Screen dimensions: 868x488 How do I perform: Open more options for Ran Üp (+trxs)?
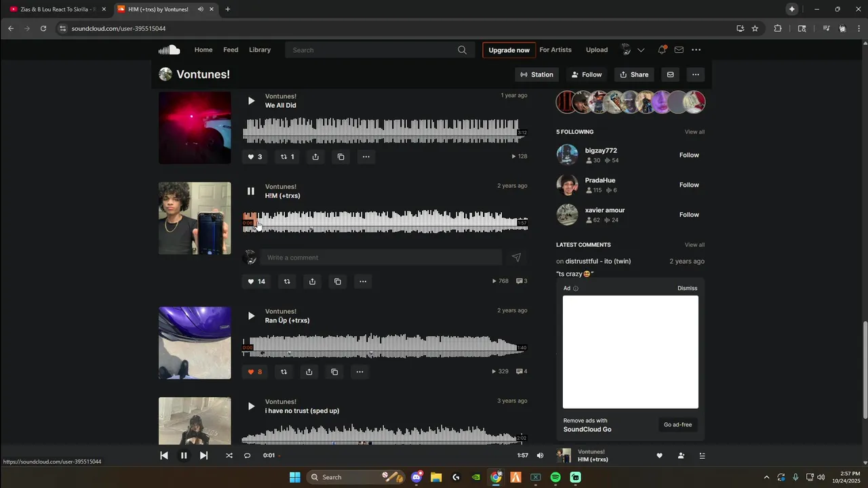(x=359, y=371)
